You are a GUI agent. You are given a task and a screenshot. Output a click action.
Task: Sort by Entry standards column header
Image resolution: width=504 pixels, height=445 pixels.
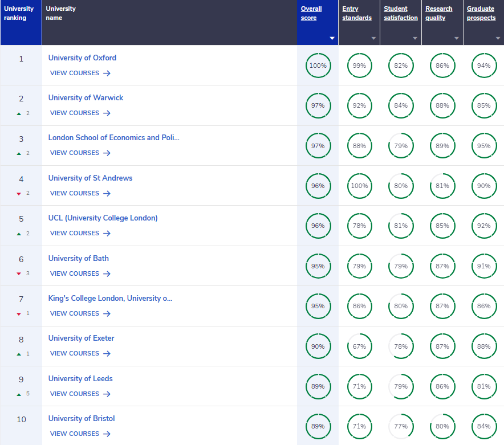point(357,13)
